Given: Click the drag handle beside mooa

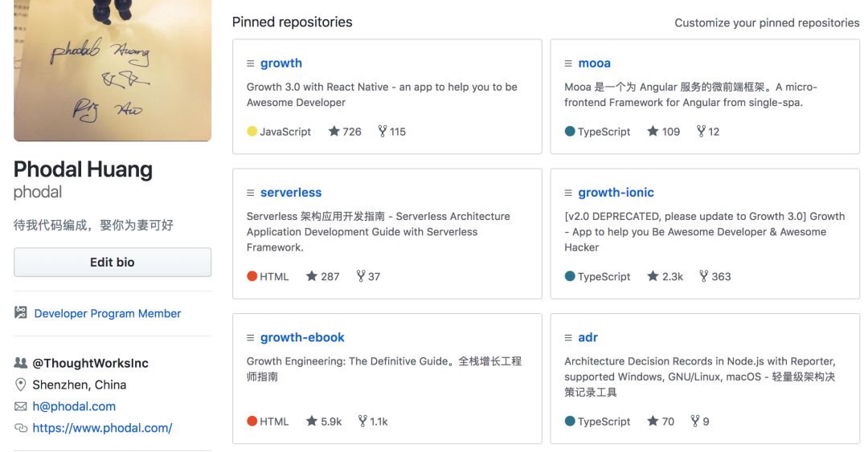Looking at the screenshot, I should point(569,63).
